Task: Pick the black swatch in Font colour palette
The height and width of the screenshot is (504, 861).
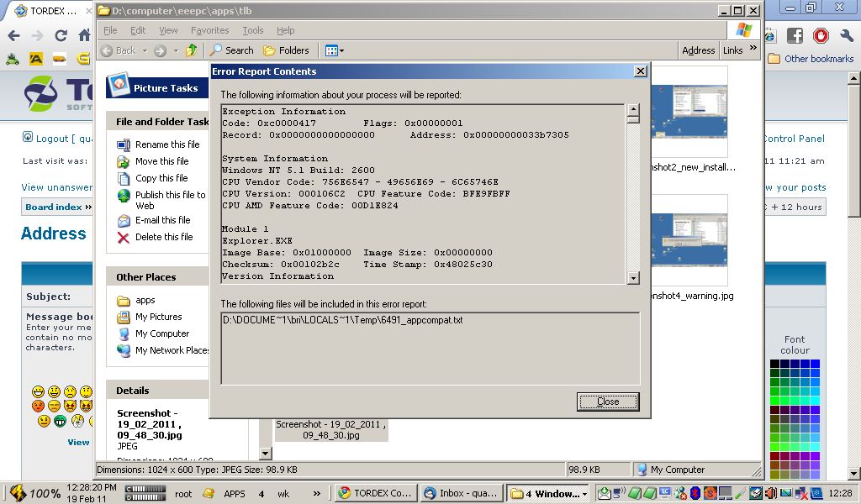Action: coord(774,365)
